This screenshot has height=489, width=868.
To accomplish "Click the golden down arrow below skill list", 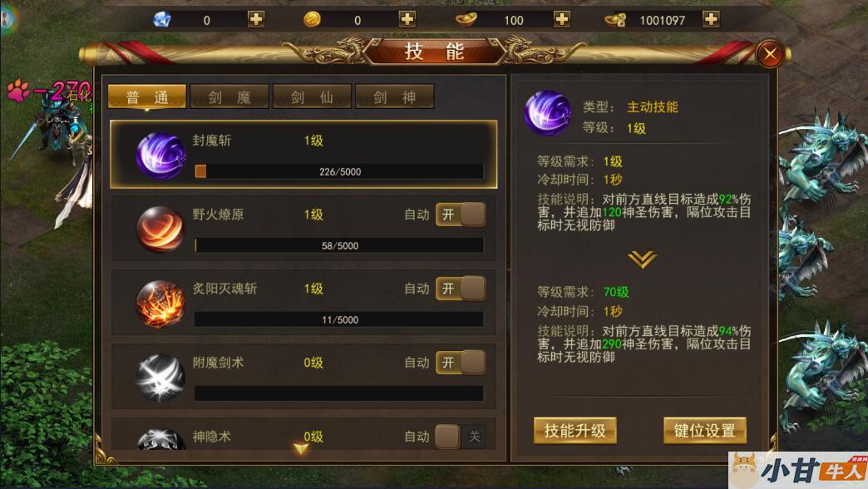I will (301, 448).
